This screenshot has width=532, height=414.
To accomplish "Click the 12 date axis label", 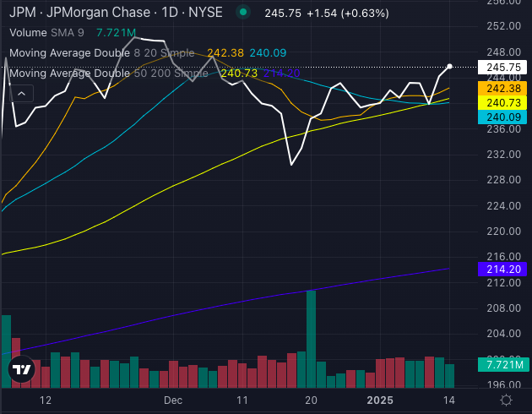I will 46,400.
